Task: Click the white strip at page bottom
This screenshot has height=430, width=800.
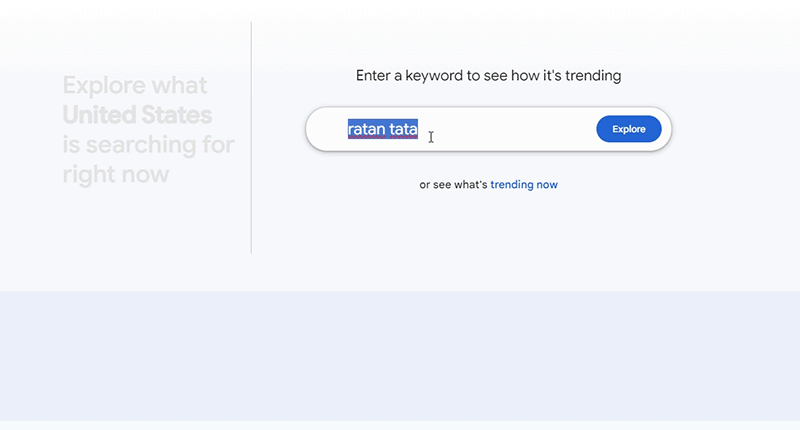Action: pyautogui.click(x=400, y=425)
